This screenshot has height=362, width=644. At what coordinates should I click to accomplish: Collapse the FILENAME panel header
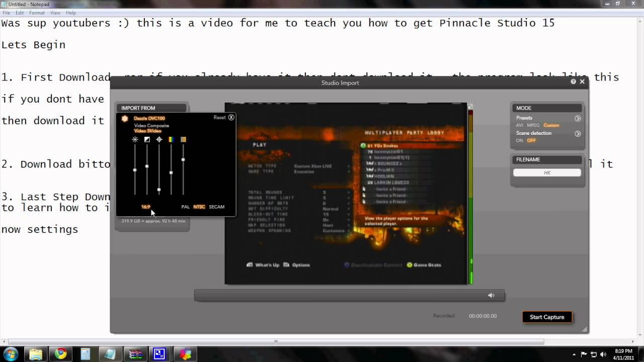click(x=547, y=159)
